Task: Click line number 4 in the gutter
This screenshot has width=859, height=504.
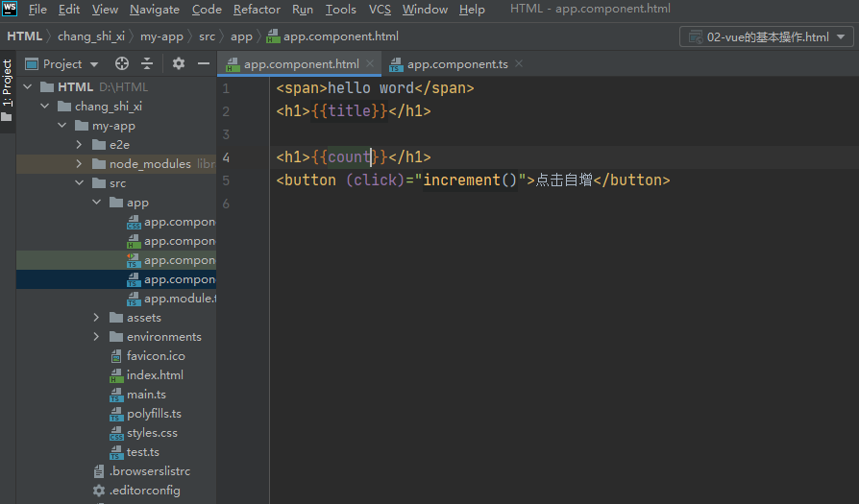Action: (x=226, y=157)
